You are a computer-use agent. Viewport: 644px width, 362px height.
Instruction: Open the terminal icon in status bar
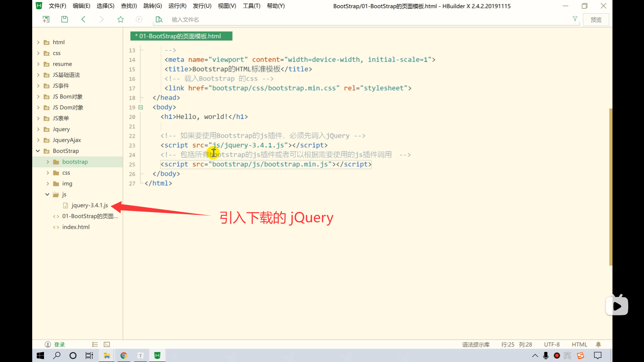click(x=107, y=344)
